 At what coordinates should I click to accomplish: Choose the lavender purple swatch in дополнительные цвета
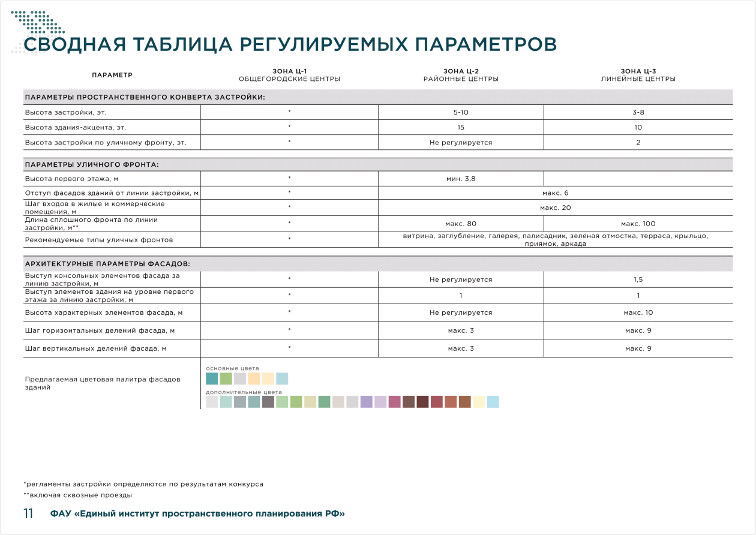366,402
